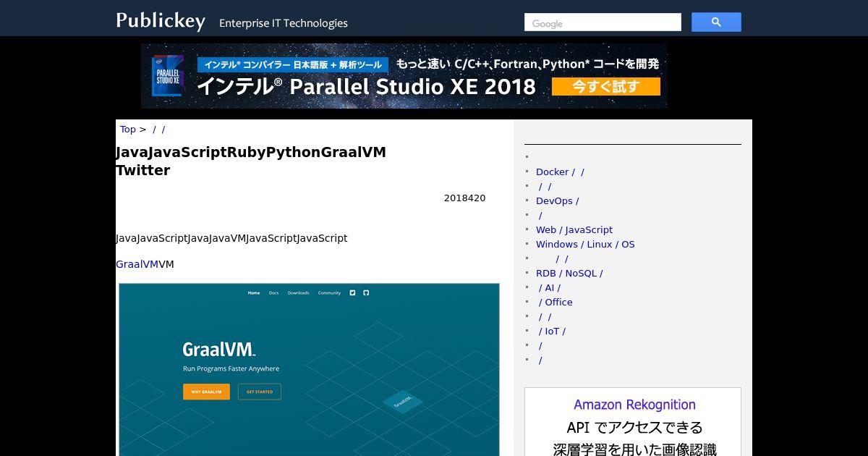
Task: Click the Parallel Studio XE box icon
Action: (167, 76)
